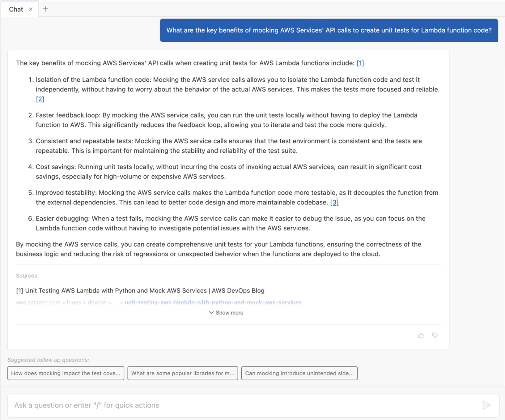Viewport: 505px width, 420px height.
Task: Open citation link [3] in improved testability point
Action: coord(334,202)
